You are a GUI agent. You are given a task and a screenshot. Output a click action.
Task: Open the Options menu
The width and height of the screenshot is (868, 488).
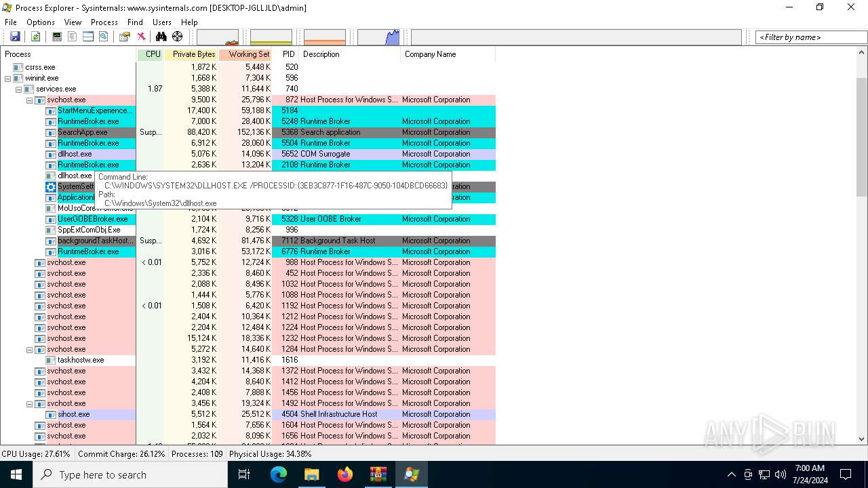tap(41, 22)
